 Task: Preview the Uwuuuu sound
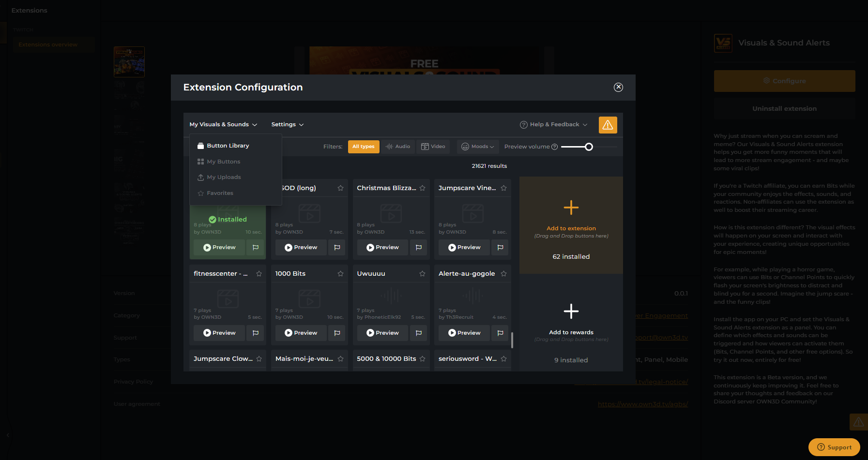point(382,333)
